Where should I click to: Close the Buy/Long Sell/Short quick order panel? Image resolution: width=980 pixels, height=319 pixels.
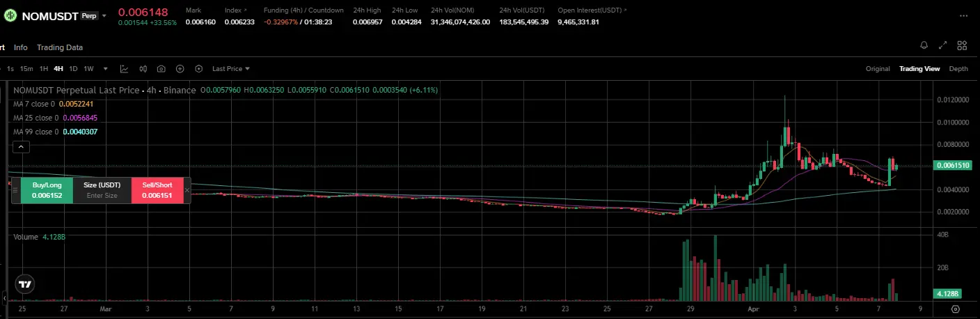(187, 189)
